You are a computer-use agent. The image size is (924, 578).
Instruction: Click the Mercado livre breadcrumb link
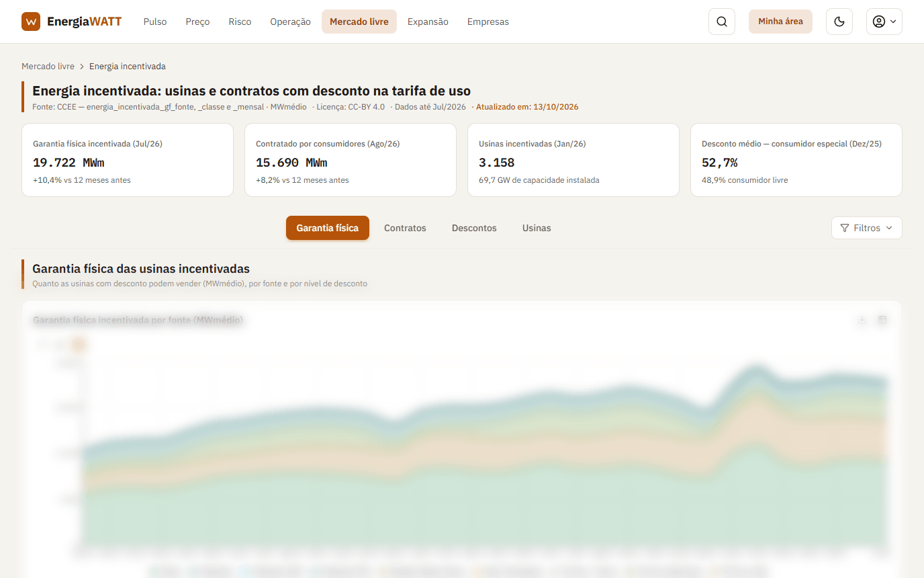click(48, 67)
